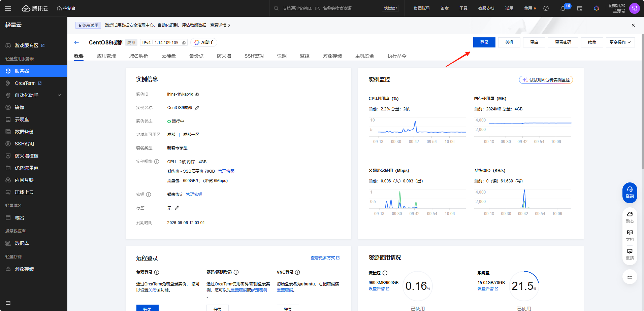Go back using the left arrow icon
This screenshot has width=644, height=311.
tap(76, 42)
